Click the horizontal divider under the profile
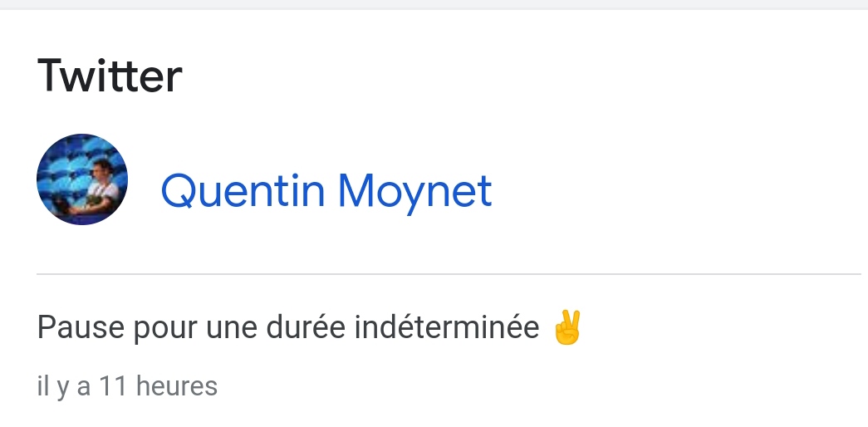The image size is (868, 427). click(449, 273)
